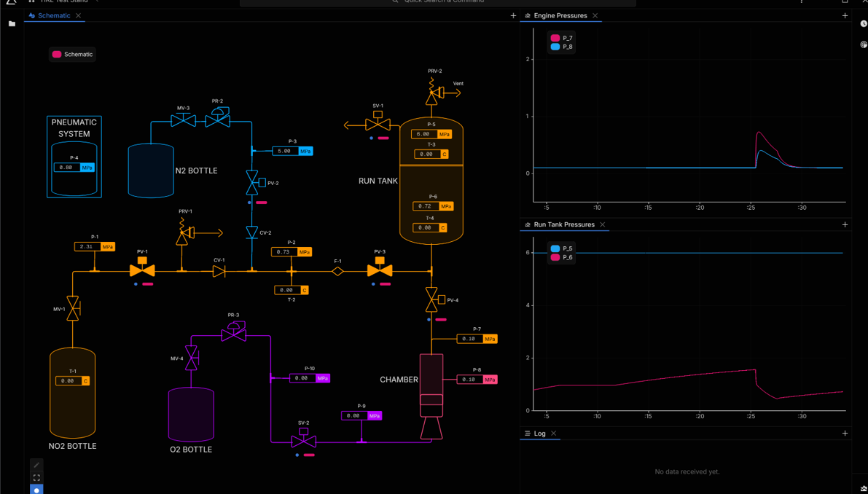Select the PR-2 pressure regulator symbol

coord(218,117)
